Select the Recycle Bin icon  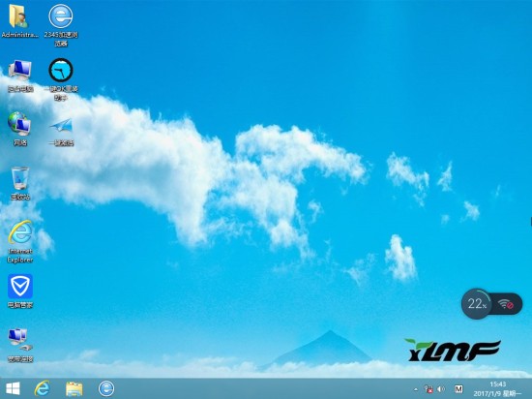pos(20,183)
